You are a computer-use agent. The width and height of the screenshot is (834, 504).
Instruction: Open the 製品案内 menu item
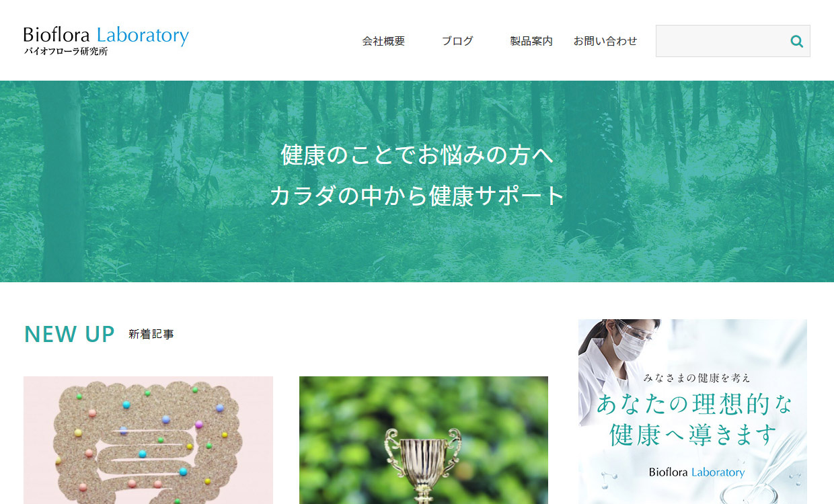coord(531,41)
